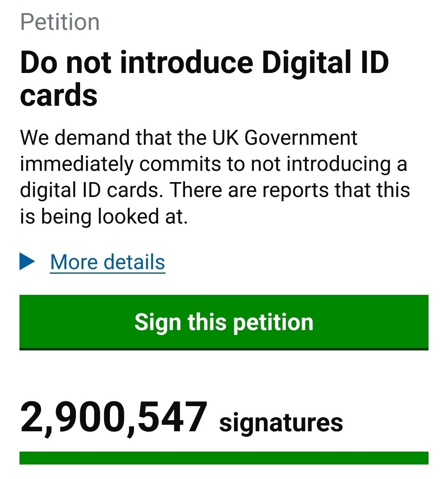Viewport: 448px width, 479px height.
Task: Click the signatures label beside the count
Action: pos(281,422)
